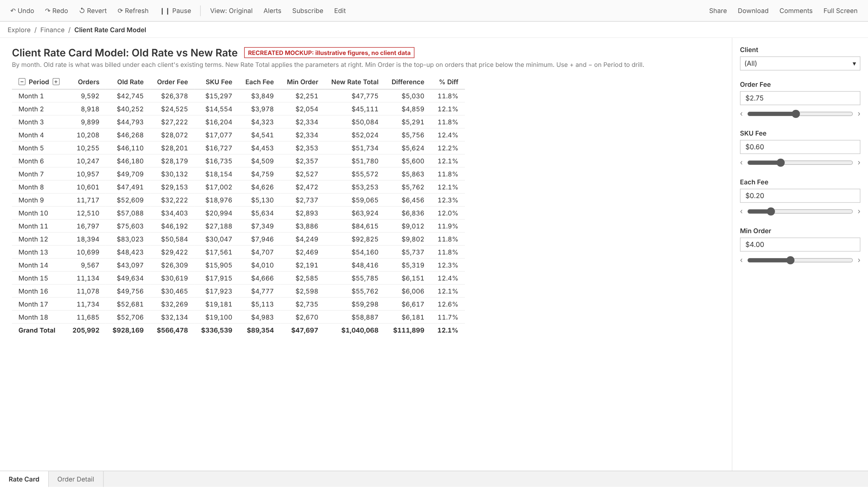The width and height of the screenshot is (868, 488).
Task: Click the SKU Fee slider handle
Action: [x=781, y=163]
